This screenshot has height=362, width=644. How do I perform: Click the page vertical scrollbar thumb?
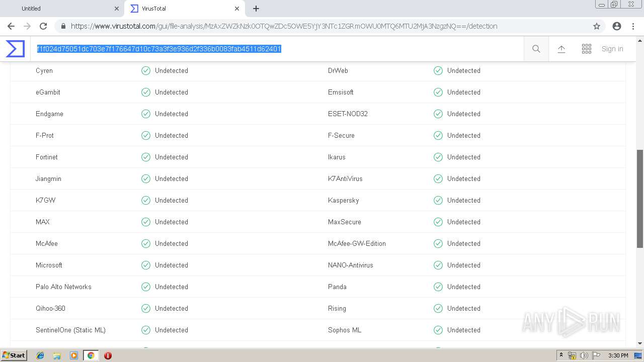tap(640, 199)
